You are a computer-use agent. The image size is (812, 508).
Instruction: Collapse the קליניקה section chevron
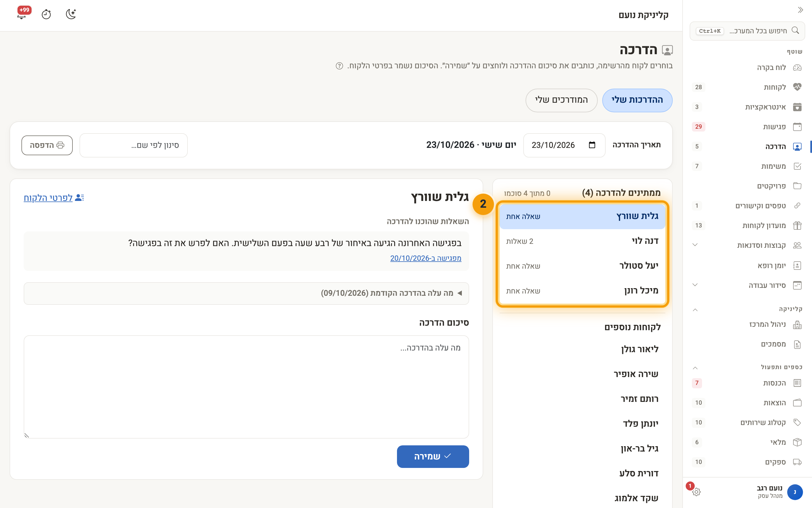pyautogui.click(x=695, y=309)
